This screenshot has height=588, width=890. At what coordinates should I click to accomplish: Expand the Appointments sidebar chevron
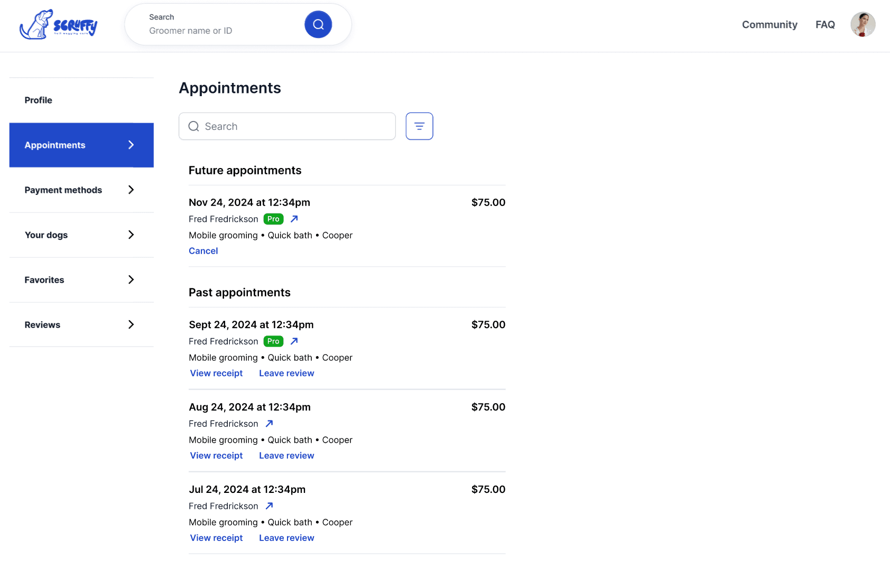[131, 145]
